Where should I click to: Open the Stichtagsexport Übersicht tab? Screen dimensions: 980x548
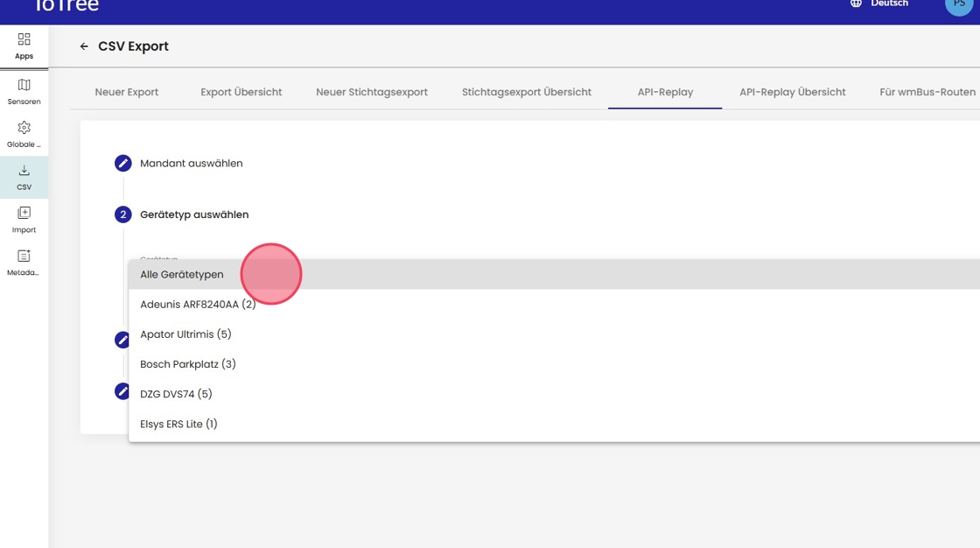click(x=527, y=92)
